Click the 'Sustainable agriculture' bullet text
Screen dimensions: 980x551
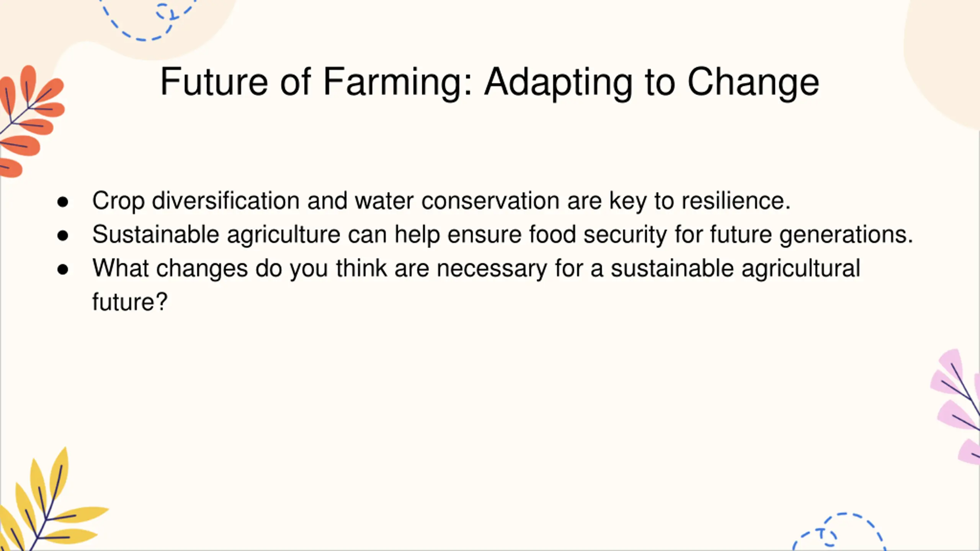pos(503,235)
